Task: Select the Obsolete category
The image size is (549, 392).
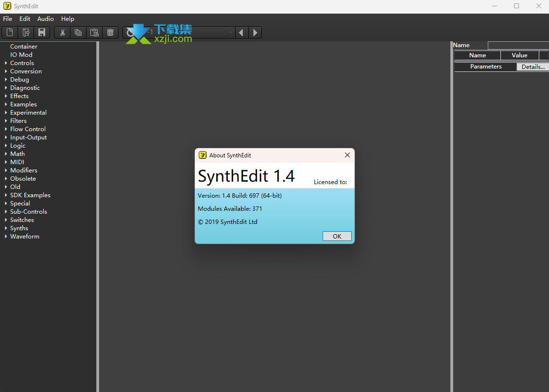Action: click(23, 178)
